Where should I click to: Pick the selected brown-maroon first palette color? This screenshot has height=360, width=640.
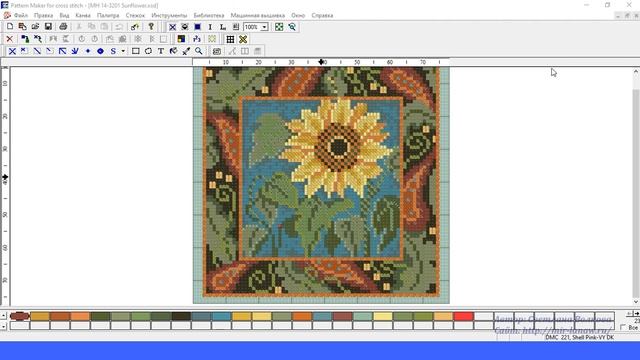coord(19,316)
